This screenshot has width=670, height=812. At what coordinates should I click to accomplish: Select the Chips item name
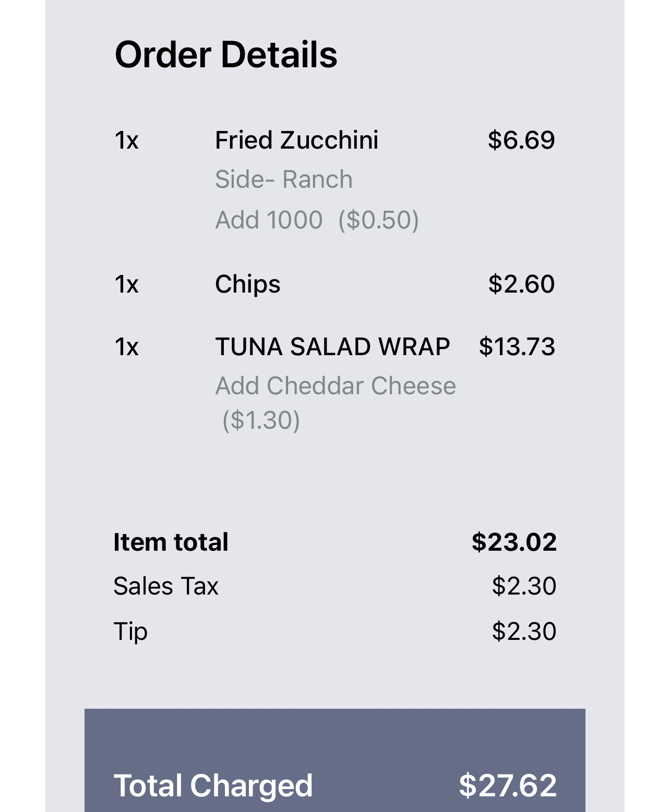coord(247,284)
